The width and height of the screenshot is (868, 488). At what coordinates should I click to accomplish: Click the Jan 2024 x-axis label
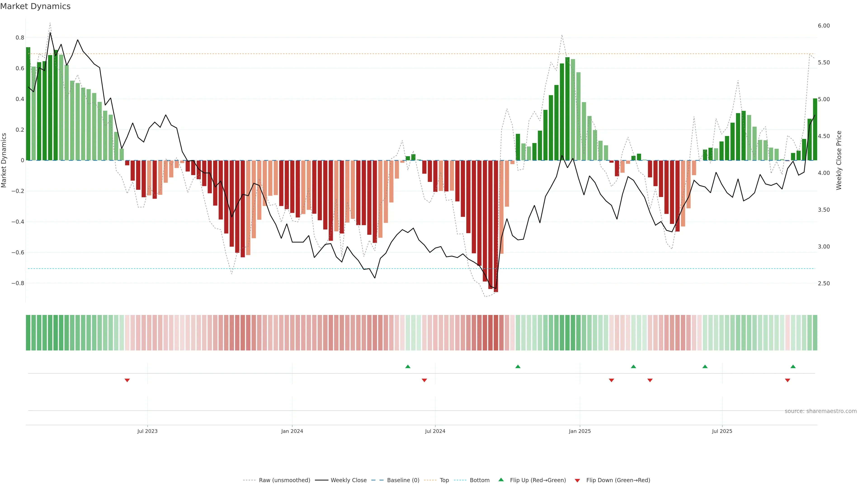click(x=292, y=431)
